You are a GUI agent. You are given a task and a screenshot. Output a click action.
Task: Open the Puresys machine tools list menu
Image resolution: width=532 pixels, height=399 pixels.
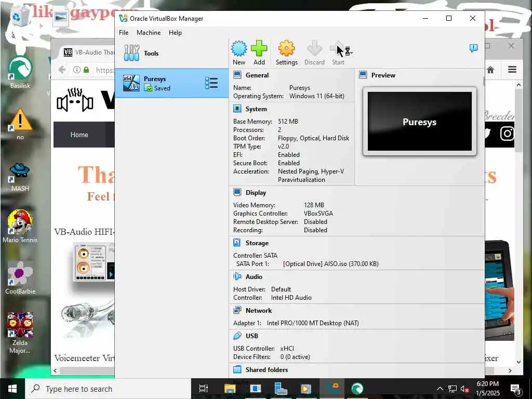click(211, 83)
